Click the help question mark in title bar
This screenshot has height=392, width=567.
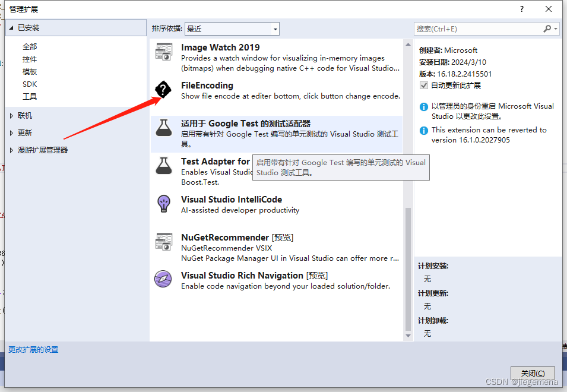[x=521, y=9]
